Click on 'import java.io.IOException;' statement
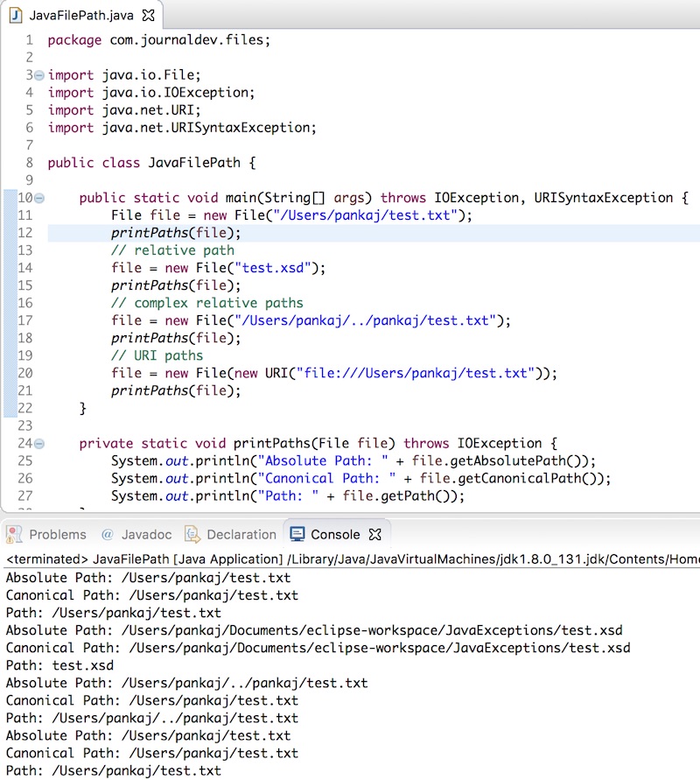The image size is (700, 780). 151,93
